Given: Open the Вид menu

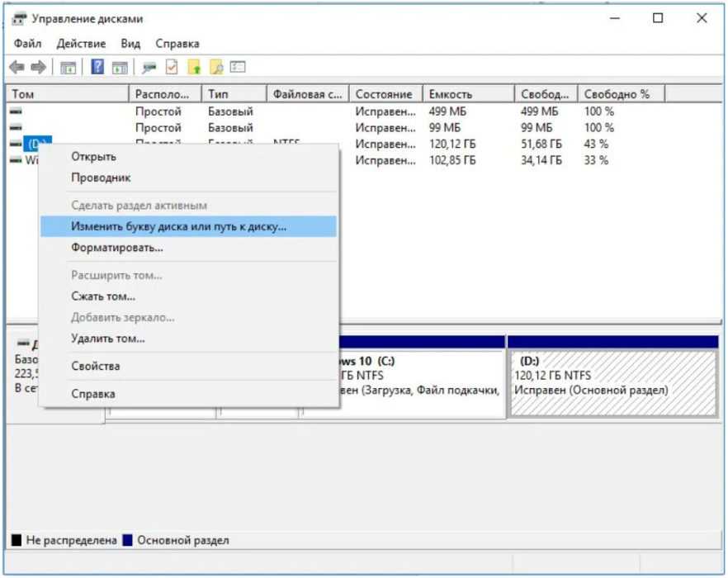Looking at the screenshot, I should 130,43.
